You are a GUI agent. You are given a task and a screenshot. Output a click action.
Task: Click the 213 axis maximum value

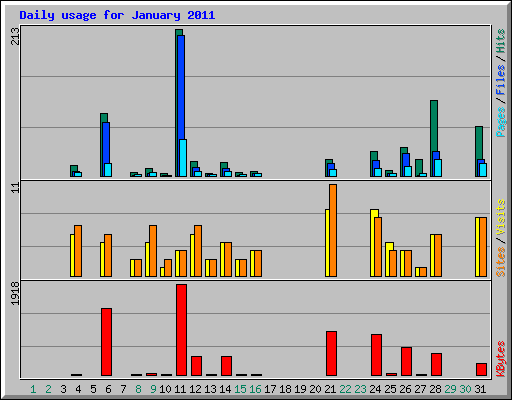(15, 36)
